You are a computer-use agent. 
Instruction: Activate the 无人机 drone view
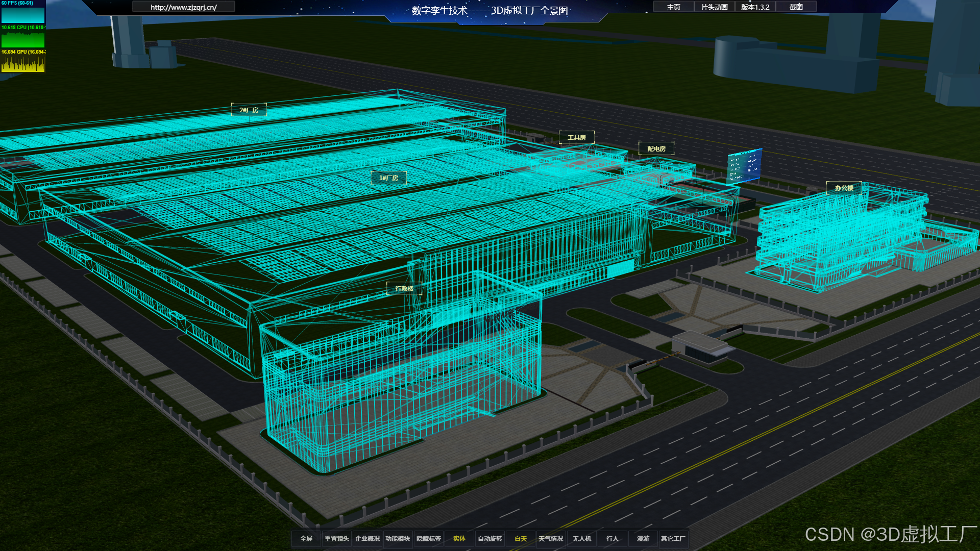[581, 539]
